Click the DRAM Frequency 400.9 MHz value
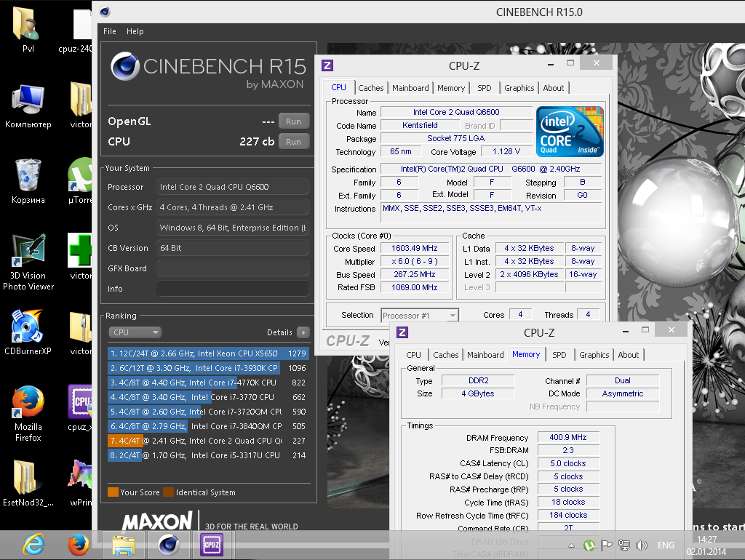Viewport: 745px width, 560px height. [568, 438]
